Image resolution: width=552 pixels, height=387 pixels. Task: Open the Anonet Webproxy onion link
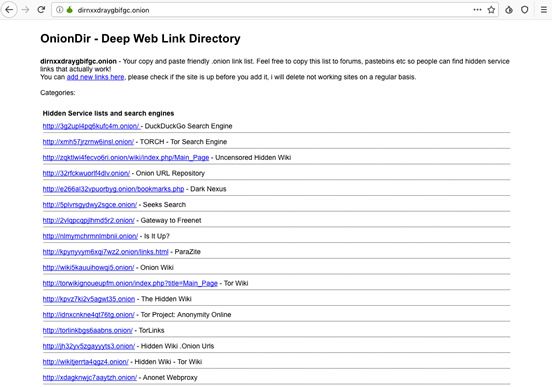(x=90, y=377)
